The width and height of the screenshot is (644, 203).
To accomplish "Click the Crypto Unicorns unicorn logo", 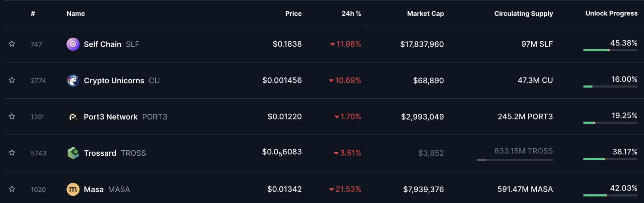I will (73, 81).
